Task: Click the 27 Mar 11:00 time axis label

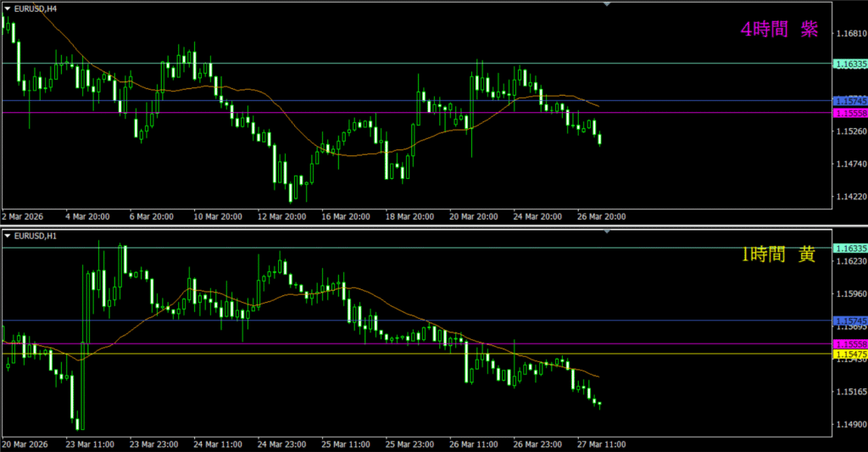Action: (x=599, y=444)
